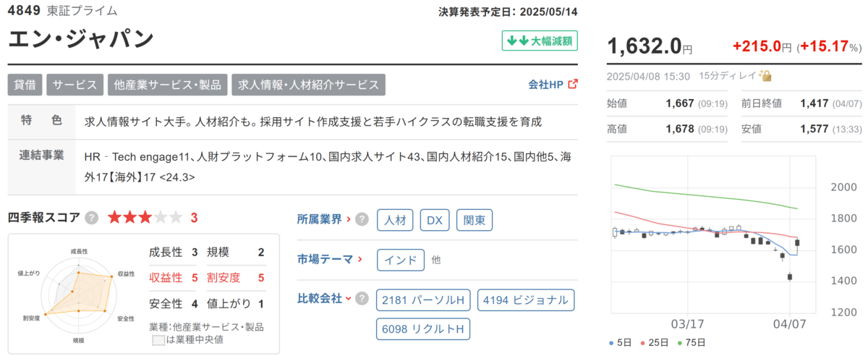Open the 会社HP external link icon

coord(573,84)
